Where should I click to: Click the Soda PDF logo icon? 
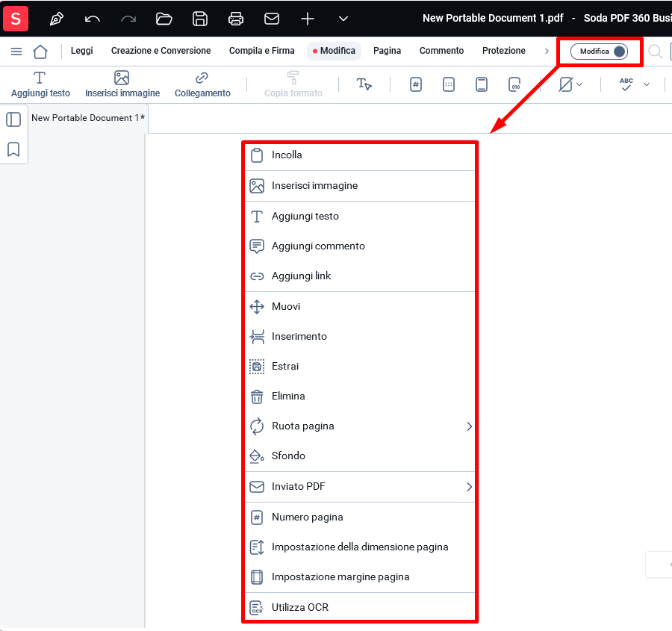click(x=16, y=19)
